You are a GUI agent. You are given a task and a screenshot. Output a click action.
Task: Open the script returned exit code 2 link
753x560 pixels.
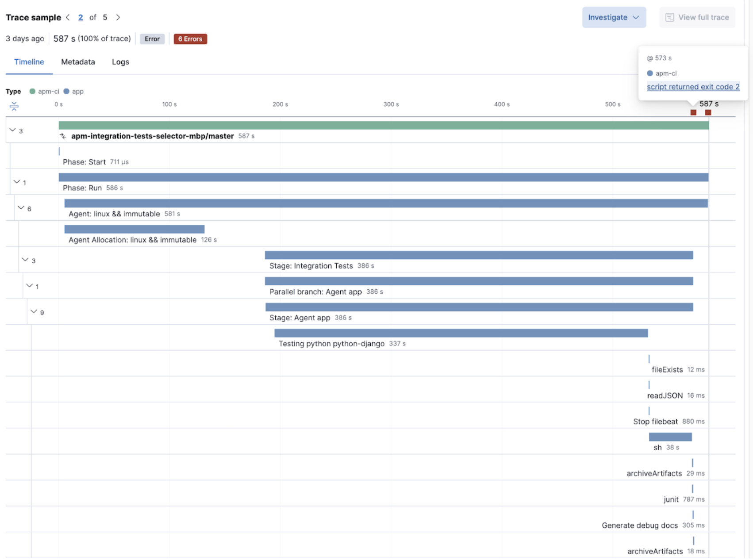(693, 87)
